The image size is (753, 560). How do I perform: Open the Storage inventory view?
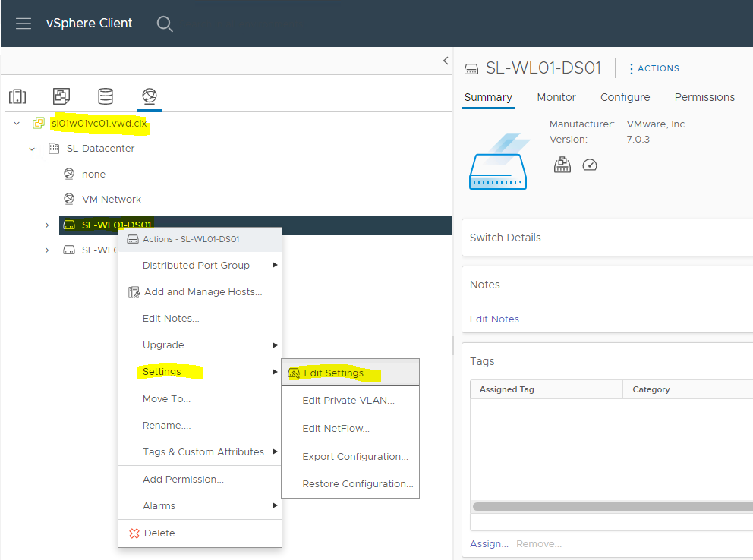coord(106,96)
